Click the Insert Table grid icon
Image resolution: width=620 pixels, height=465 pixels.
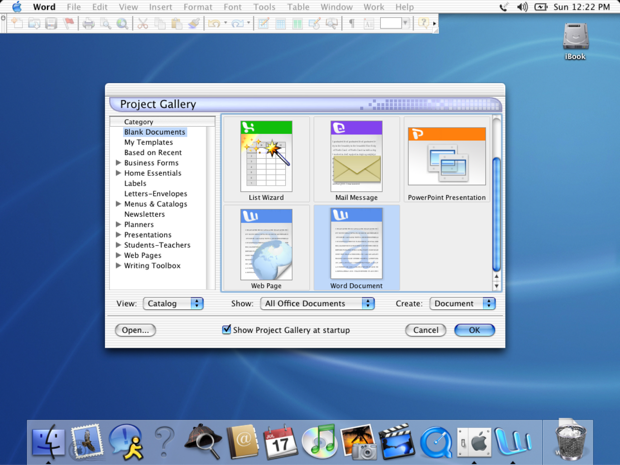pyautogui.click(x=280, y=24)
